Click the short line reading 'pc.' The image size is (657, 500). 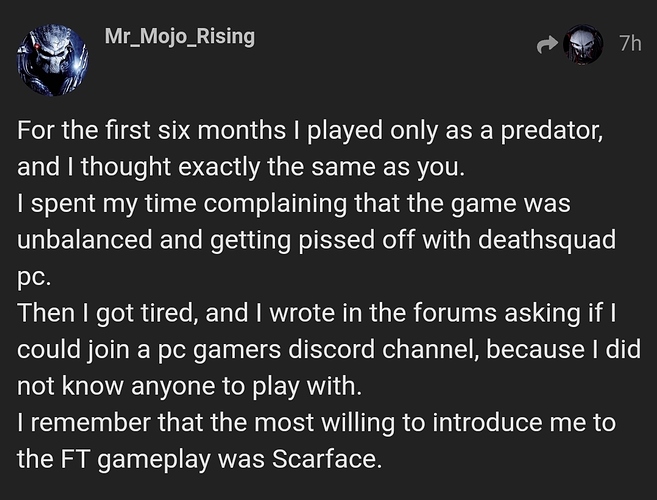pyautogui.click(x=34, y=278)
